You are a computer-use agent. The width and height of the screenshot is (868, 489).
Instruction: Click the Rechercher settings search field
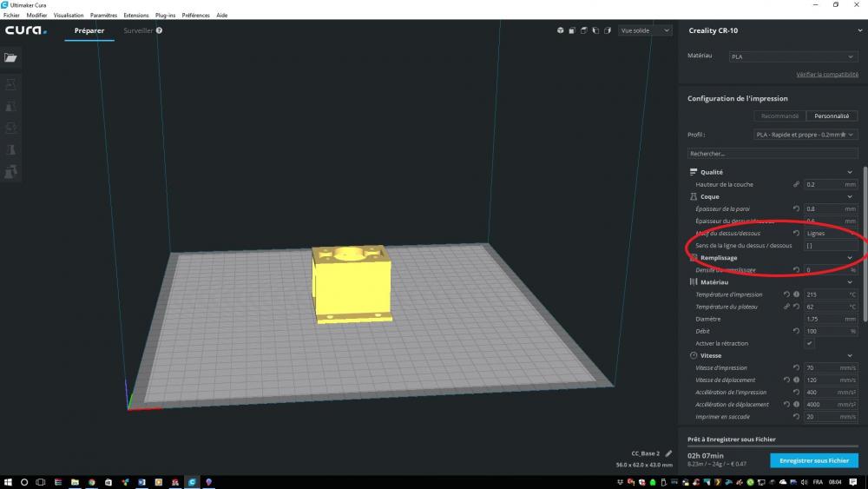coord(773,154)
